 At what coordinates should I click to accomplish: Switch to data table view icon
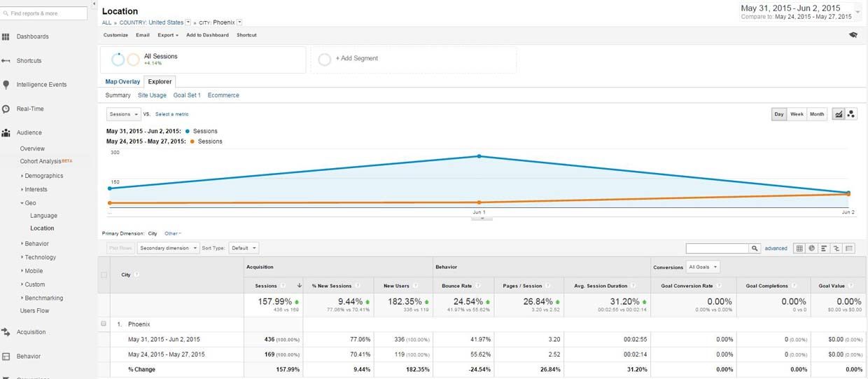tap(799, 248)
